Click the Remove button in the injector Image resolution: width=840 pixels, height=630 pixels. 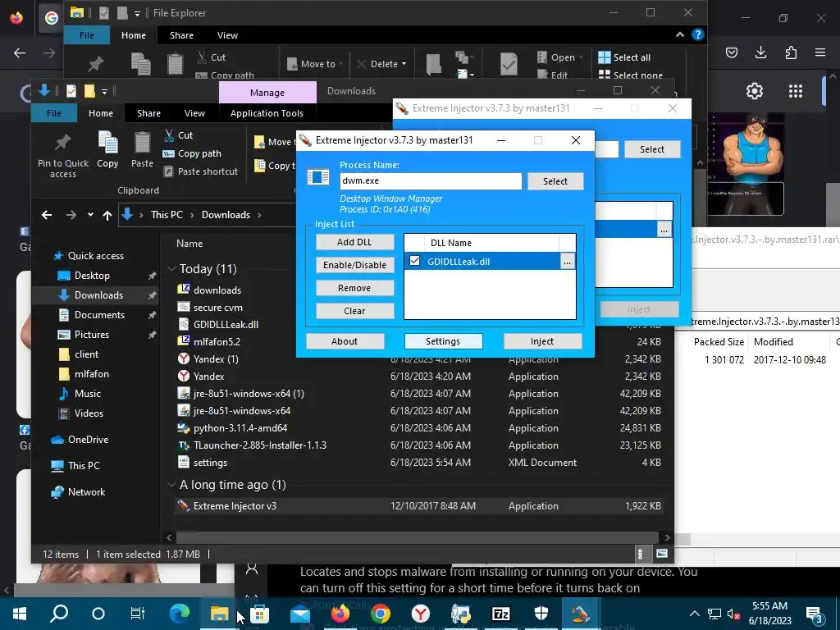[x=354, y=288]
